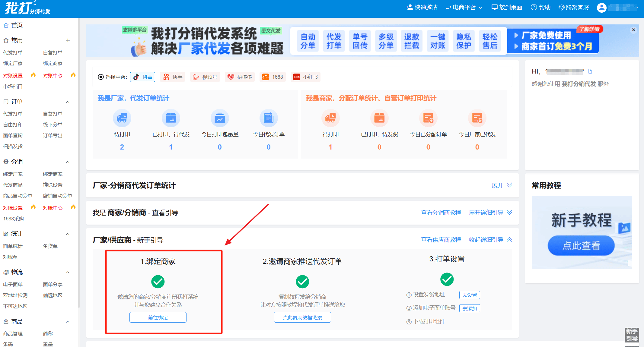Click the green checkmark under 1.绑定商家
This screenshot has height=347, width=644.
(x=158, y=282)
